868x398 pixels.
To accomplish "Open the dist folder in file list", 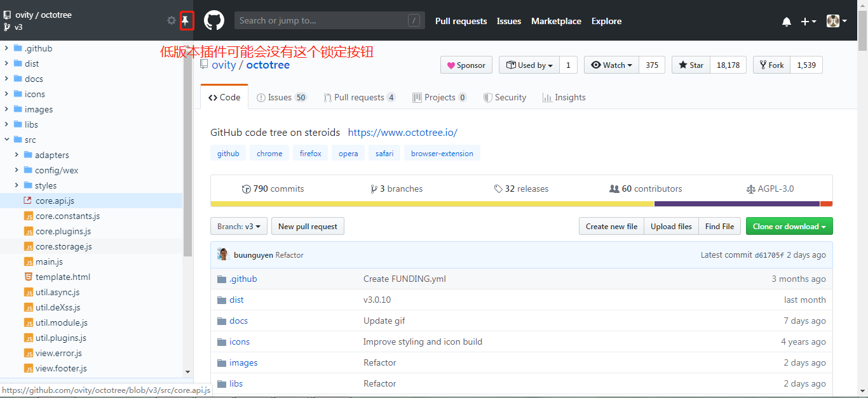I will pos(236,300).
